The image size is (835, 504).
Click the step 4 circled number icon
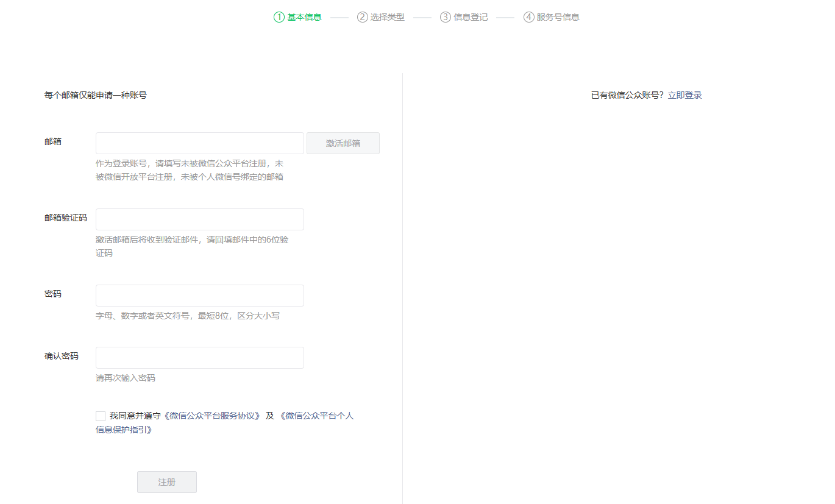[528, 17]
